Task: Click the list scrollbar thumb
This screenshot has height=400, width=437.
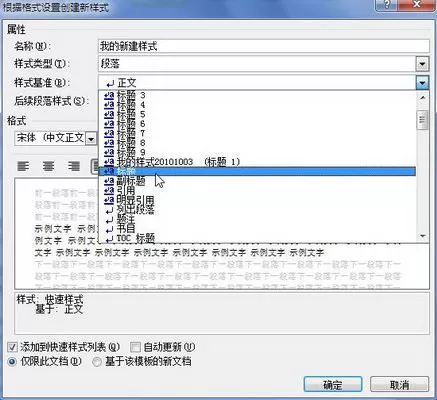Action: point(422,120)
